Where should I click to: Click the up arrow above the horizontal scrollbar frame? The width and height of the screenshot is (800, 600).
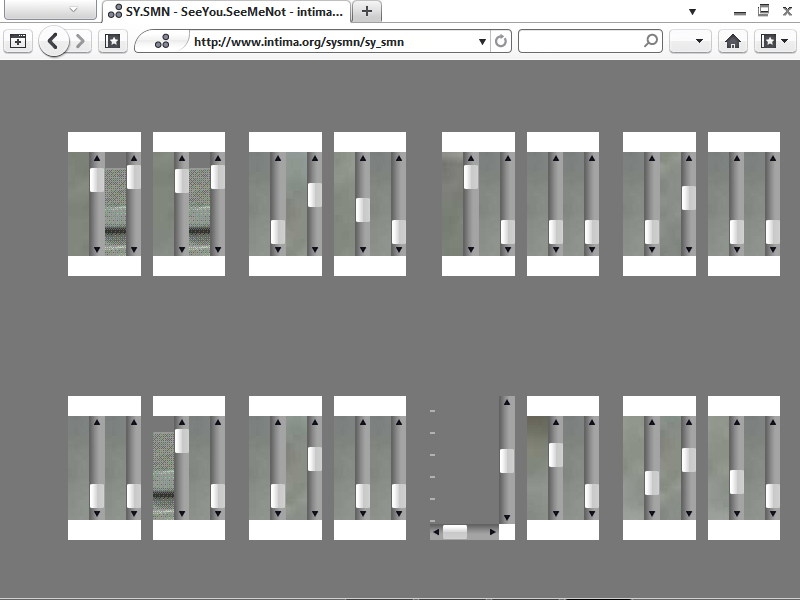(x=507, y=403)
